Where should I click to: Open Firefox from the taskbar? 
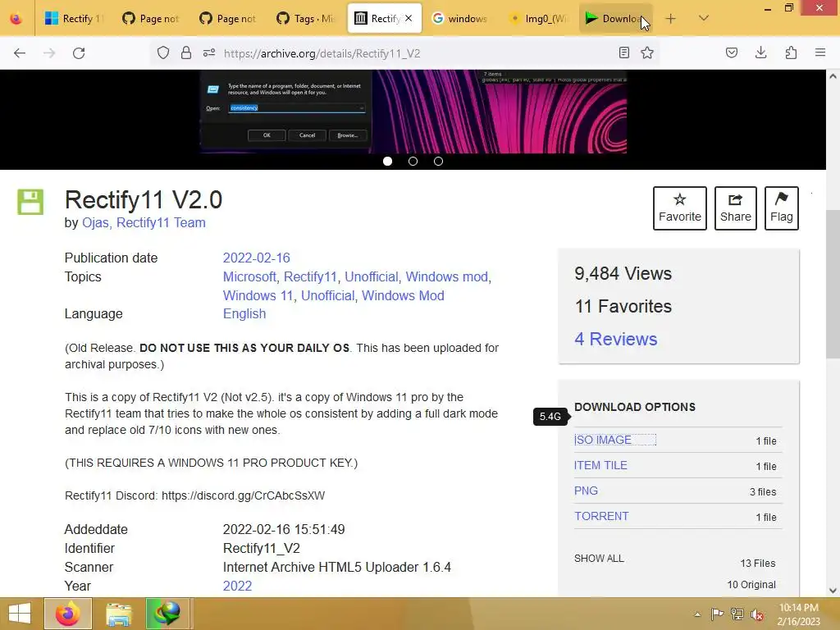(68, 614)
